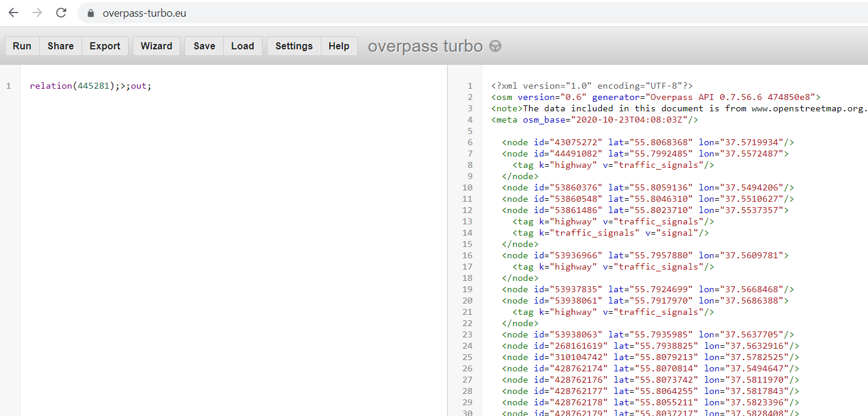Launch the query Wizard
The image size is (868, 416).
pyautogui.click(x=157, y=46)
